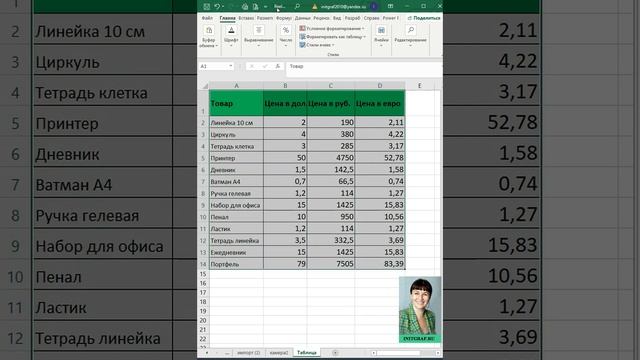Click the Выравнивание alignment group icon

coord(259,31)
